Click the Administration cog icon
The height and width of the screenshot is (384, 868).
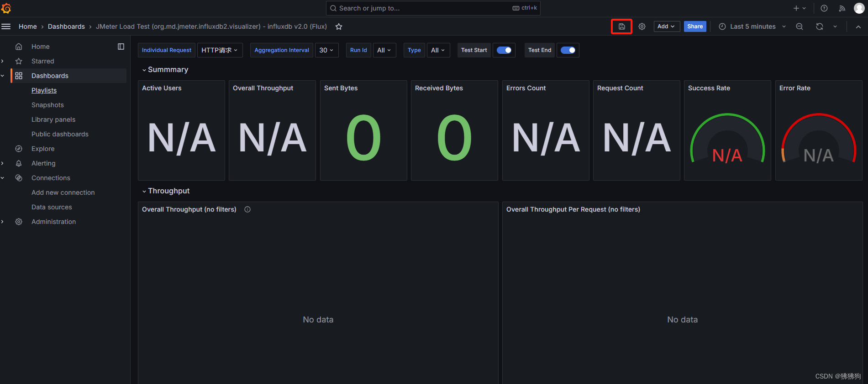click(19, 222)
